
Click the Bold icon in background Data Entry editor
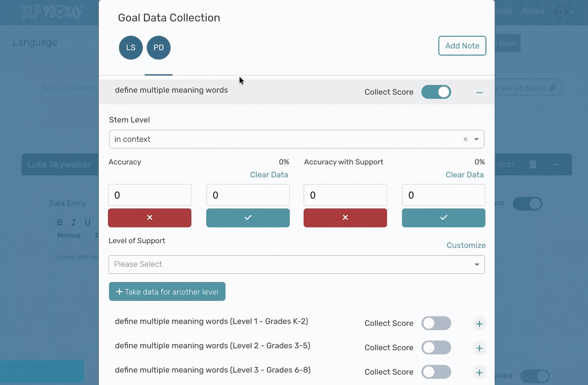click(x=60, y=222)
